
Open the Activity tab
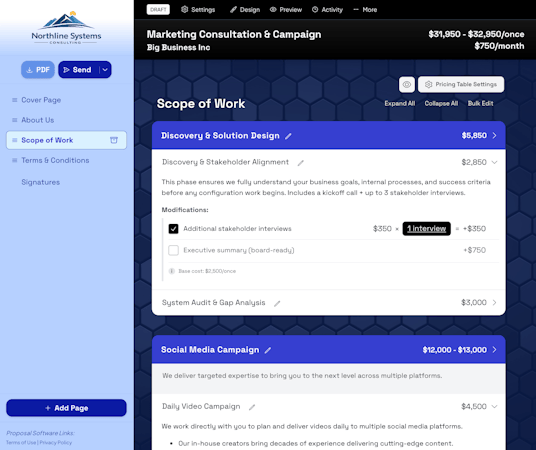point(327,10)
